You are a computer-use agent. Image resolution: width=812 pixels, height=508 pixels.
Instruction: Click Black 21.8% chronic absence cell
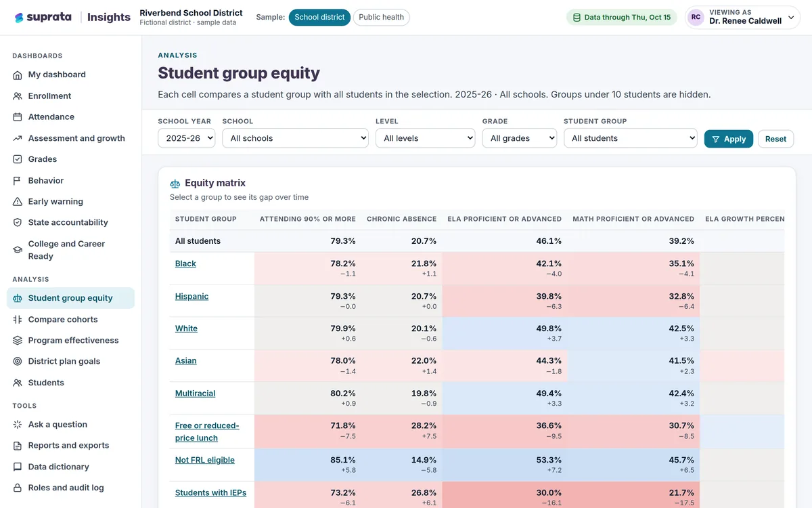401,268
